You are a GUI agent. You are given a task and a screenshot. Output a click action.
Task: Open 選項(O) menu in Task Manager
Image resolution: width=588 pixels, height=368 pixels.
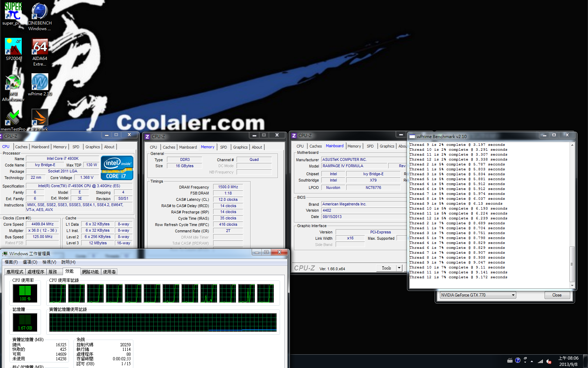(30, 262)
